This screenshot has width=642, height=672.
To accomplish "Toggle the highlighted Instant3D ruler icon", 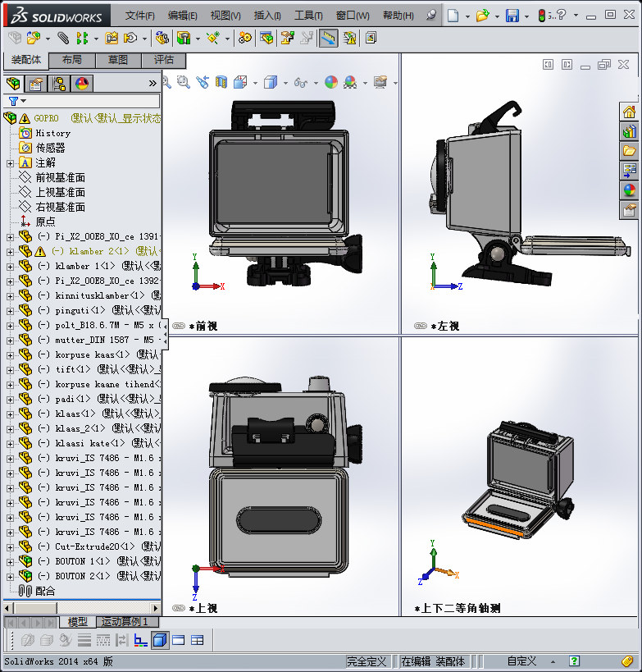I will point(329,38).
